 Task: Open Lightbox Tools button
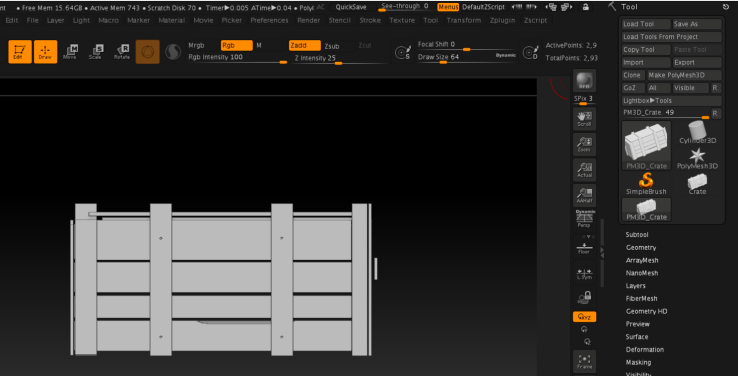click(x=672, y=101)
